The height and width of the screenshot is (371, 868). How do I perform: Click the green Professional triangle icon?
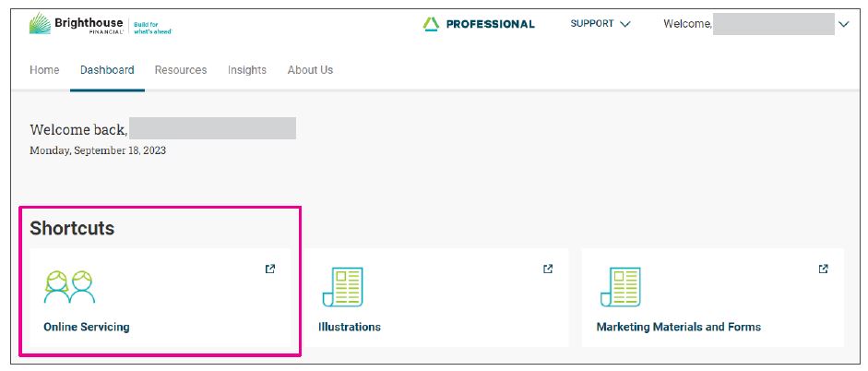(431, 24)
